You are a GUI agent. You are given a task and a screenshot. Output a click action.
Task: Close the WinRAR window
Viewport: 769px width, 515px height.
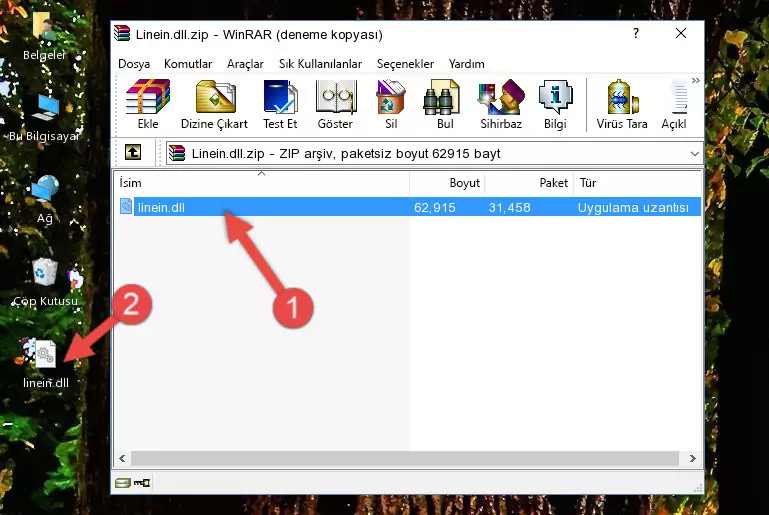pyautogui.click(x=681, y=33)
